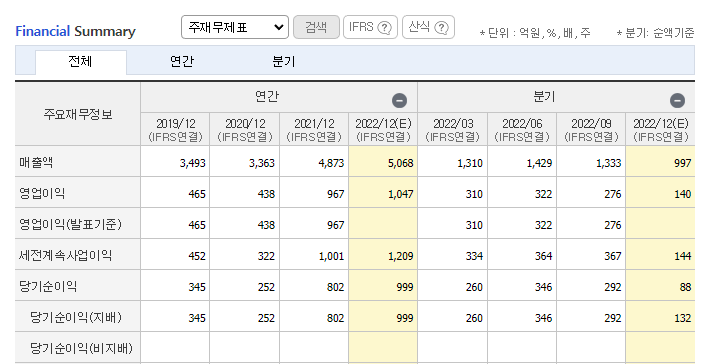The image size is (705, 364).
Task: Click the 144 estimated pre-tax income value
Action: (683, 256)
